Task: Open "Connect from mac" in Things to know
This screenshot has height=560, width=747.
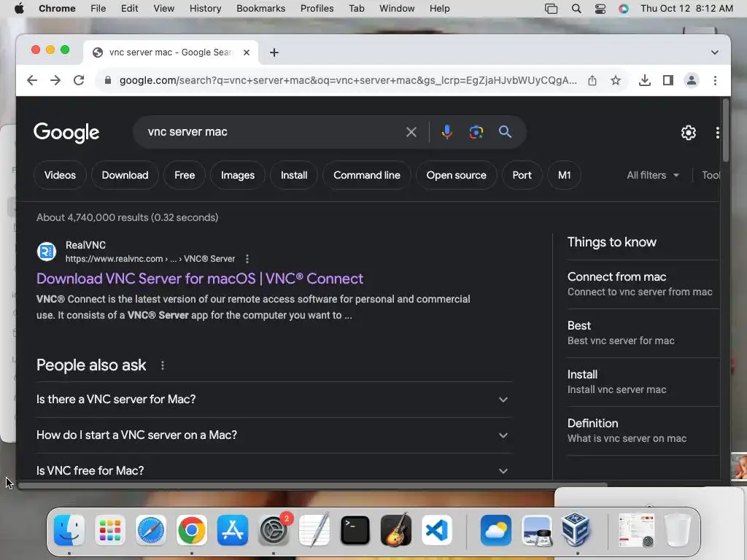Action: pyautogui.click(x=643, y=284)
